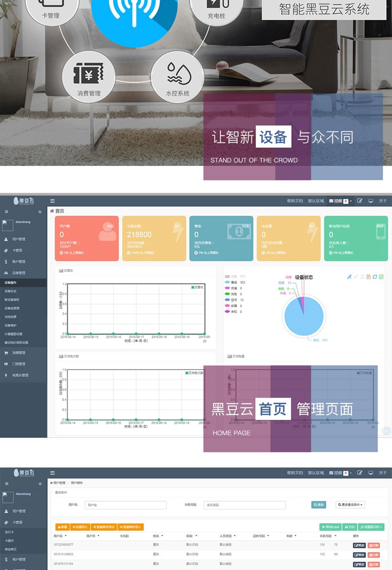
Task: Click the blue 查询 search button
Action: coord(318,505)
